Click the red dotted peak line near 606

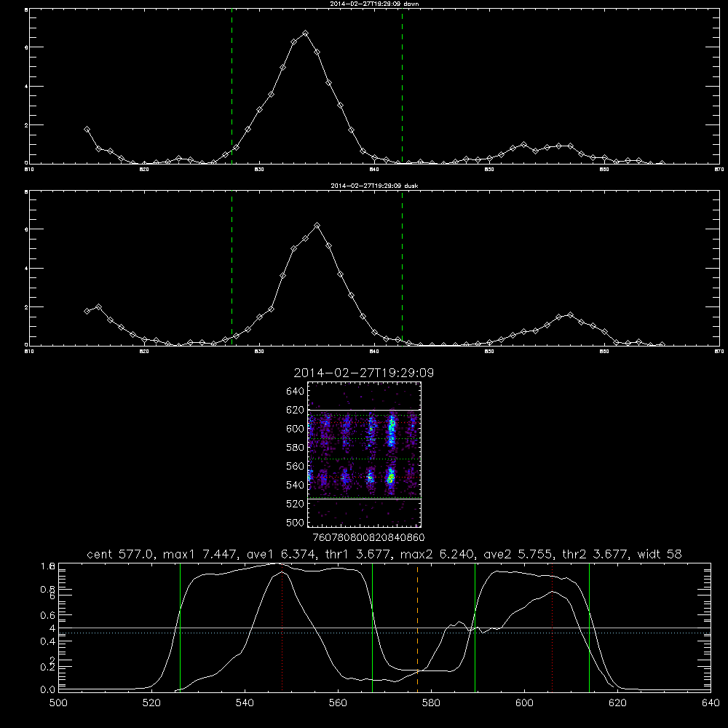(552, 627)
